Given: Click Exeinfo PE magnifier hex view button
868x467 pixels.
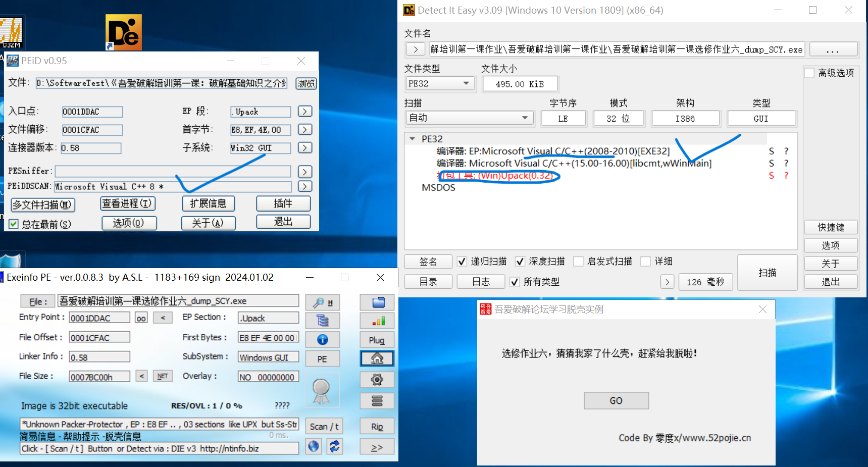Looking at the screenshot, I should pos(322,302).
